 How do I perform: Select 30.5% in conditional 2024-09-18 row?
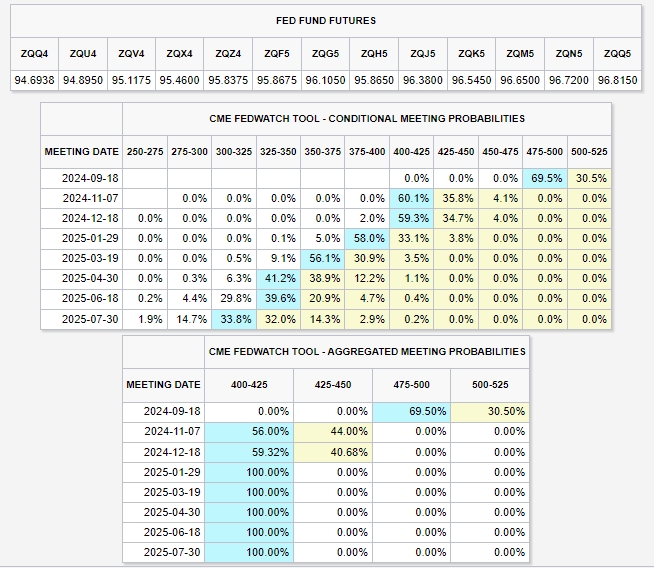pyautogui.click(x=591, y=178)
